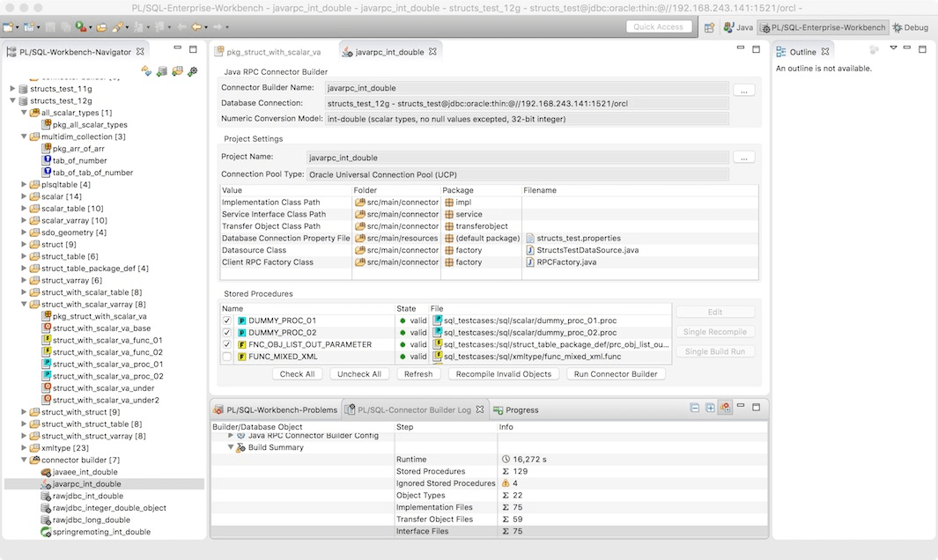Click the refresh icon in Navigator toolbar
This screenshot has width=938, height=560.
146,71
